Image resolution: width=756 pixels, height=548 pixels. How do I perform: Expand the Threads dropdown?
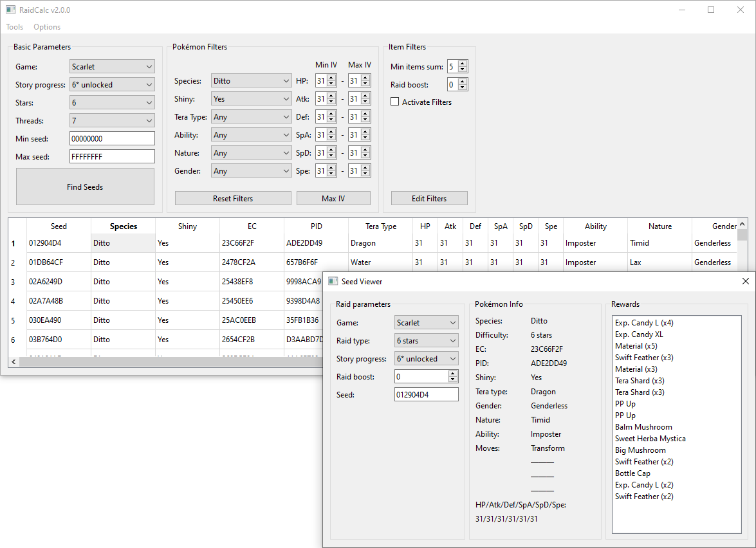[112, 120]
